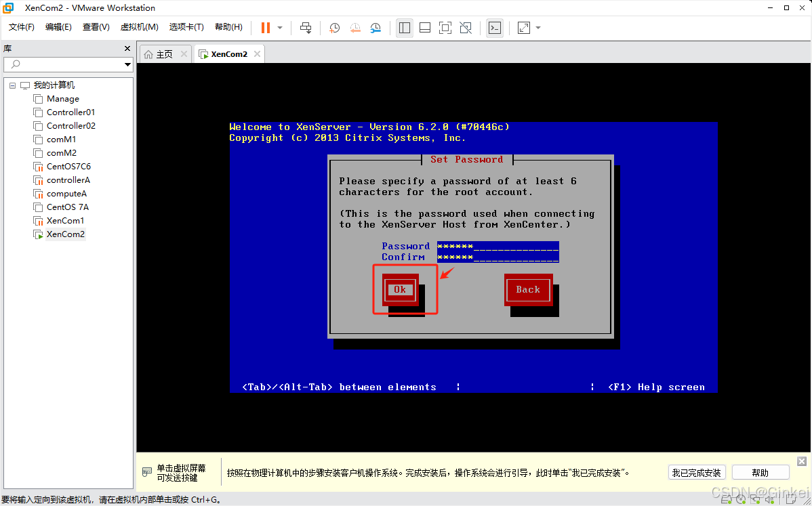Focus the Password input field
The image size is (812, 506).
pyautogui.click(x=498, y=247)
